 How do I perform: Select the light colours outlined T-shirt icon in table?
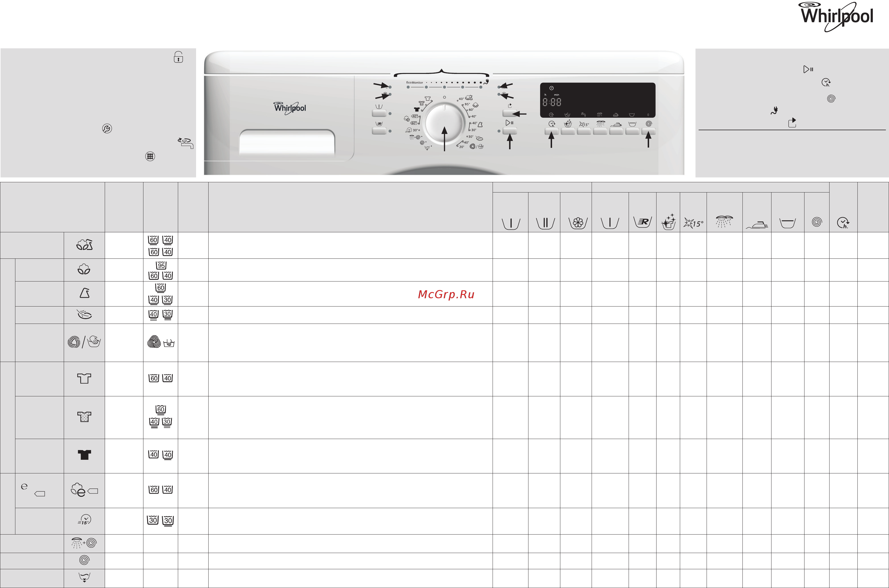tap(84, 378)
